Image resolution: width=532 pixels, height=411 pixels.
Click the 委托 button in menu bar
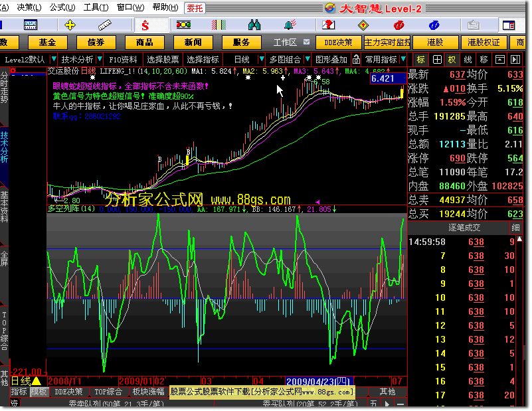click(195, 8)
